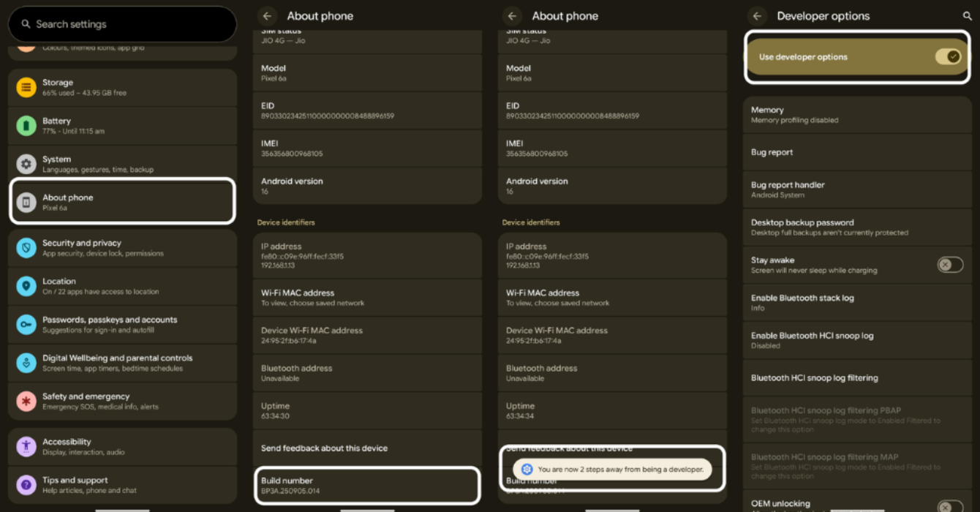This screenshot has height=512, width=980.
Task: Tap the Location pin icon
Action: (x=26, y=285)
